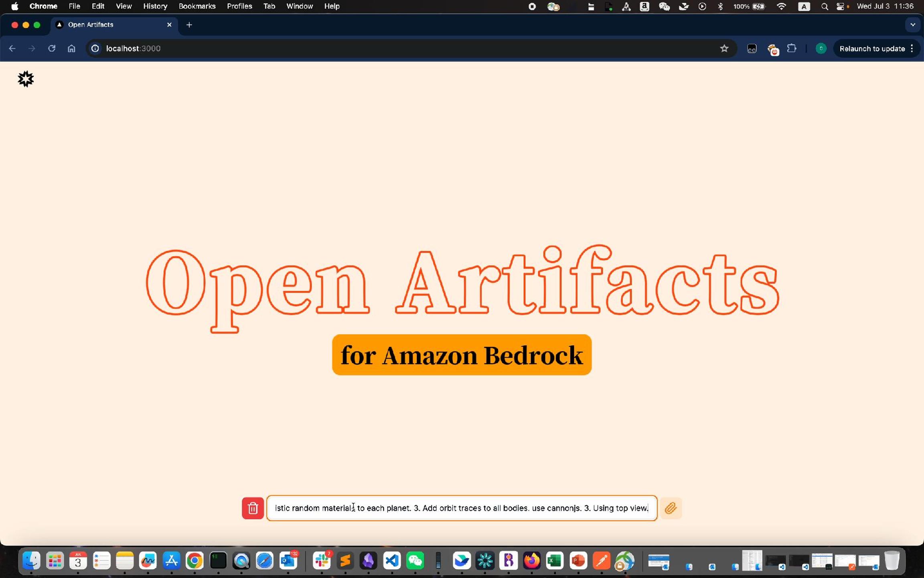Click the attachment/paperclip icon

point(671,507)
